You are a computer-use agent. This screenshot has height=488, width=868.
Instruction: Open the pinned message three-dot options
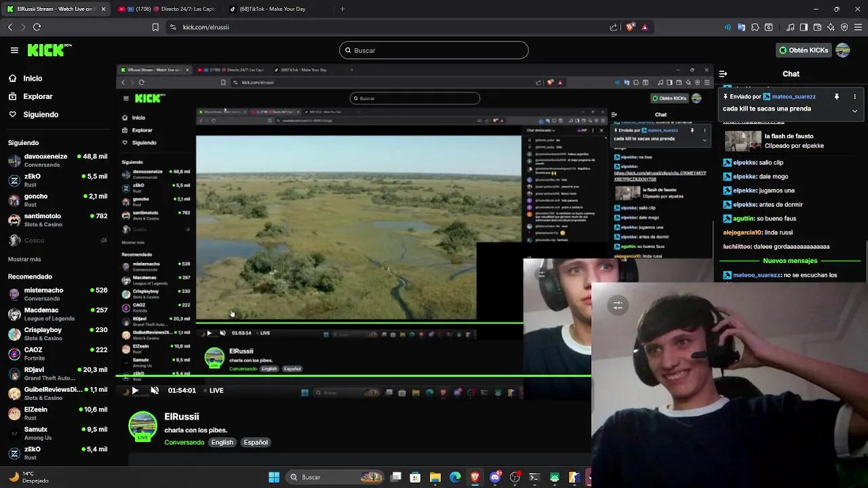point(854,97)
